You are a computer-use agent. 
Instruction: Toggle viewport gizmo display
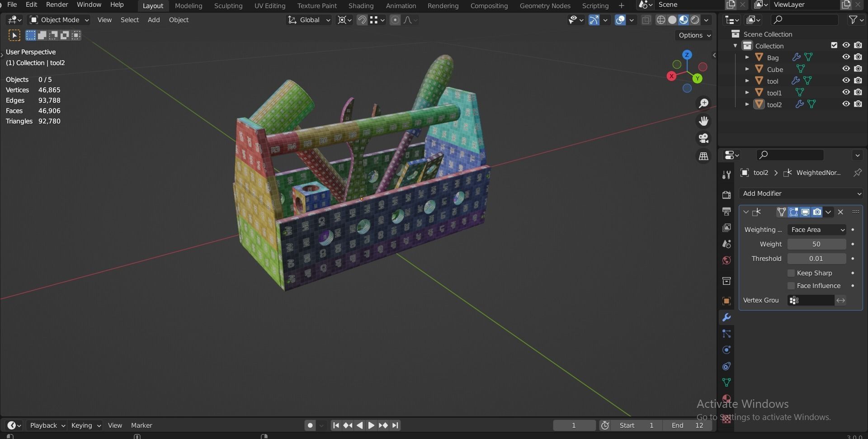click(594, 20)
